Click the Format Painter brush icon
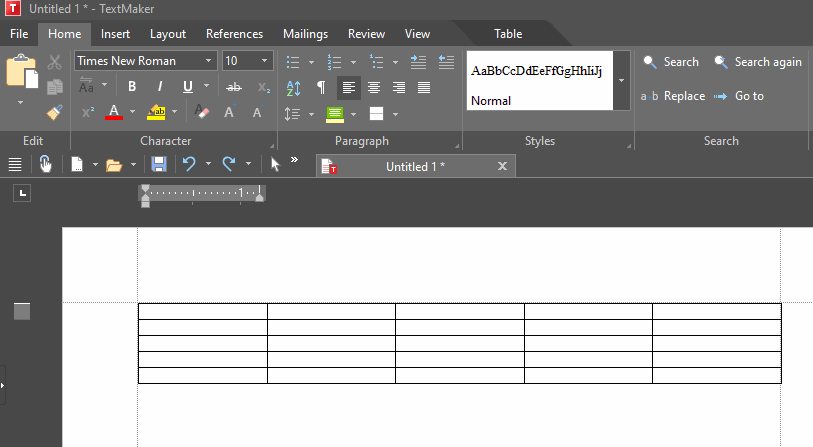 (x=55, y=112)
